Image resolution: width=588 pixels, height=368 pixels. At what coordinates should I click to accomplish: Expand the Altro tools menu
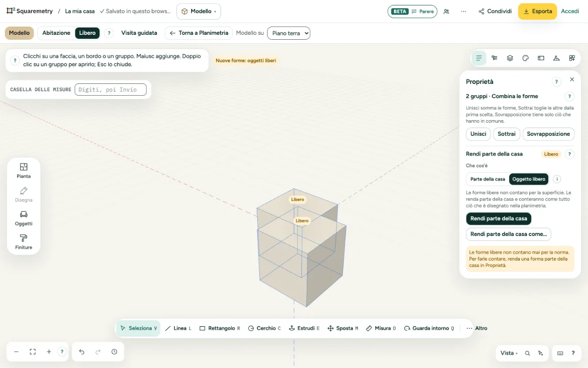(x=476, y=328)
